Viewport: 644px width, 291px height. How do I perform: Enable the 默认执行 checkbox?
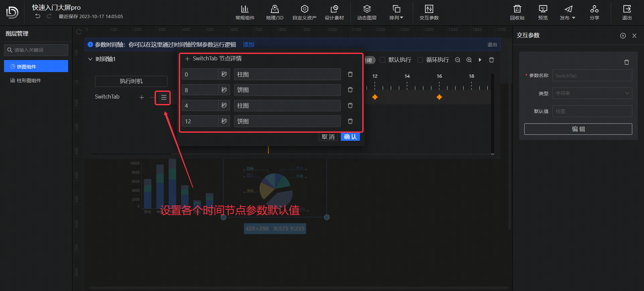click(382, 60)
